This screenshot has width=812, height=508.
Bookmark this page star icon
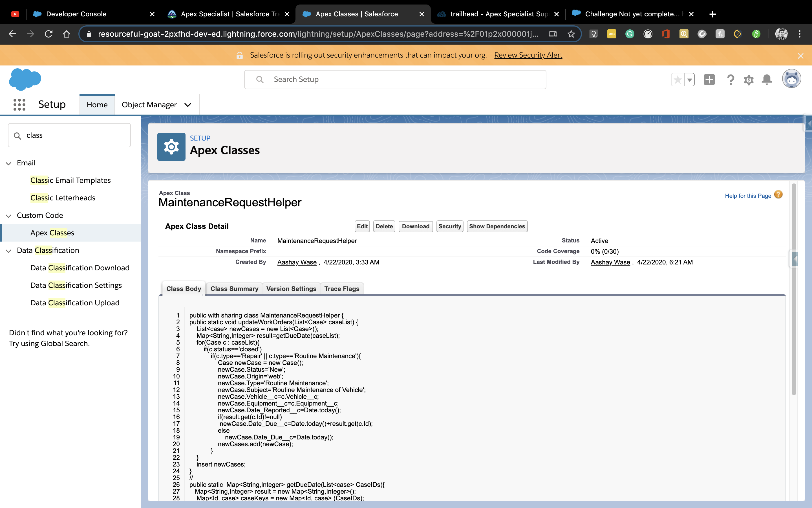[x=571, y=34]
